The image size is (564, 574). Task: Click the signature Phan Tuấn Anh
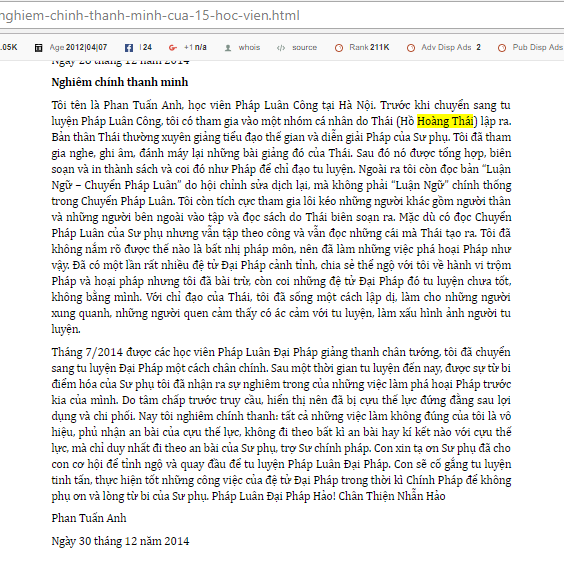[x=89, y=518]
